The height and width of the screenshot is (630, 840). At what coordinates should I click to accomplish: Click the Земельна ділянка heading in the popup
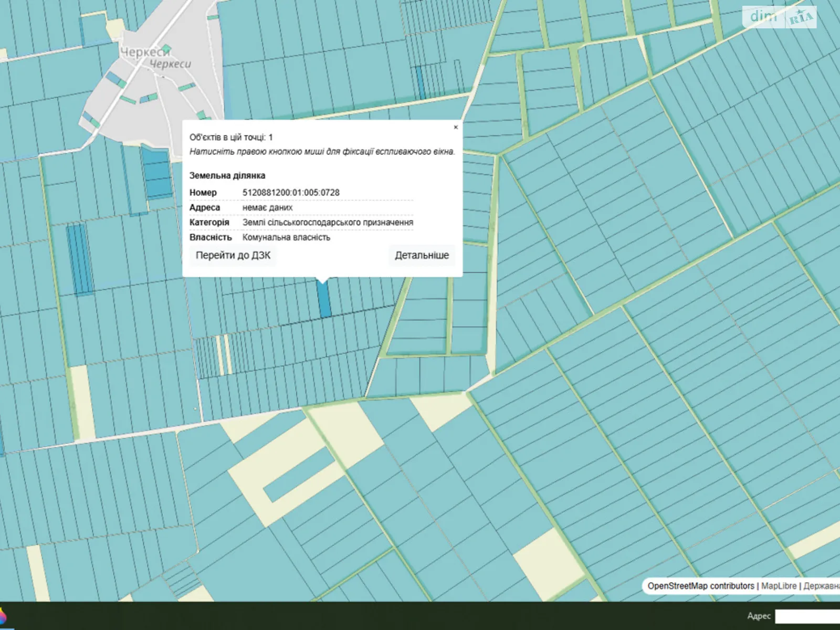point(227,175)
